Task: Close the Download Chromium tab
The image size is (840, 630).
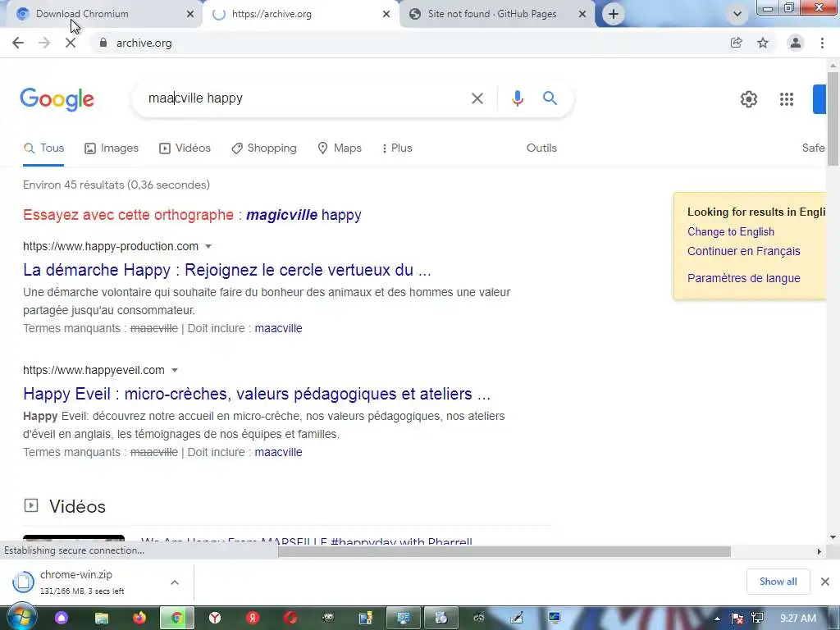Action: pyautogui.click(x=190, y=14)
